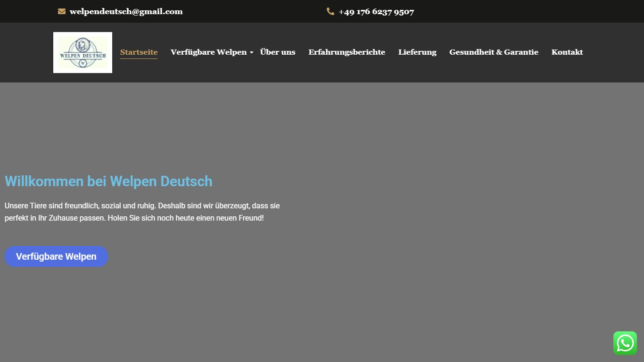Click the +49 176 6237 9507 number

[x=376, y=12]
